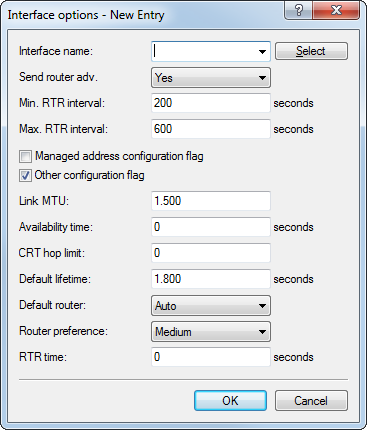Expand the Send router adv. dropdown
The width and height of the screenshot is (367, 430).
(211, 78)
